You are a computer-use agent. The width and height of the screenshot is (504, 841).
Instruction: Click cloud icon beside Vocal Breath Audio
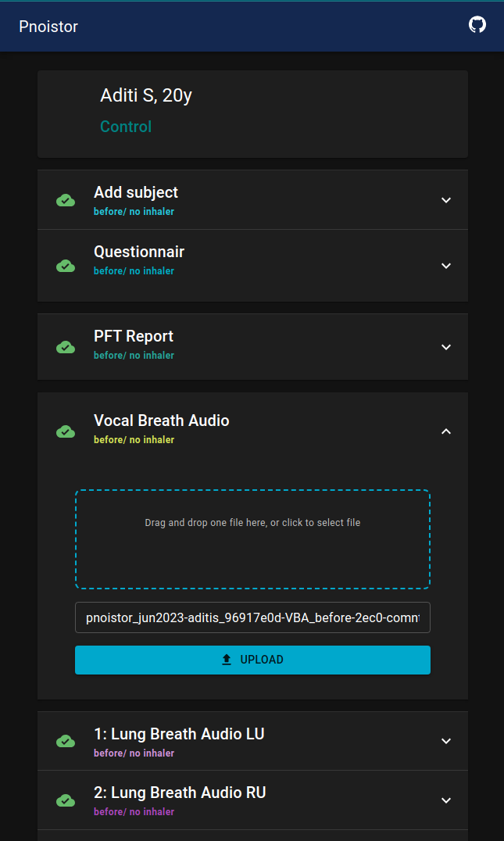66,431
